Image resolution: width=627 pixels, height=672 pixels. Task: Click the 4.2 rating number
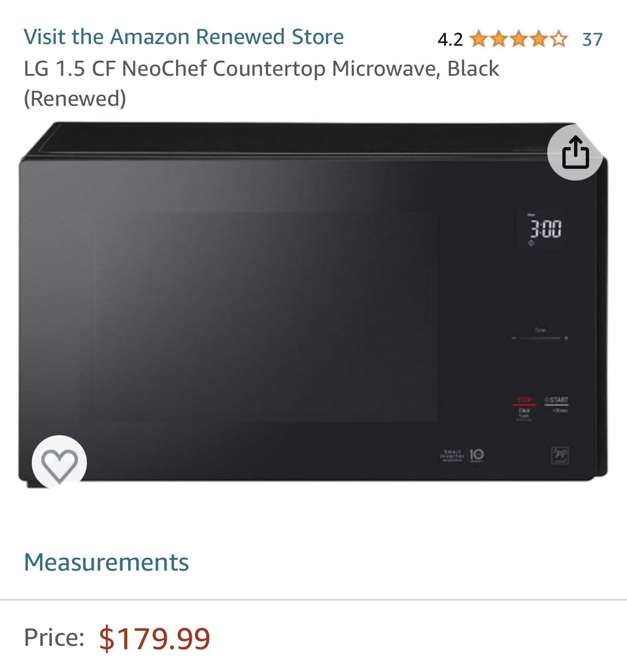[450, 40]
